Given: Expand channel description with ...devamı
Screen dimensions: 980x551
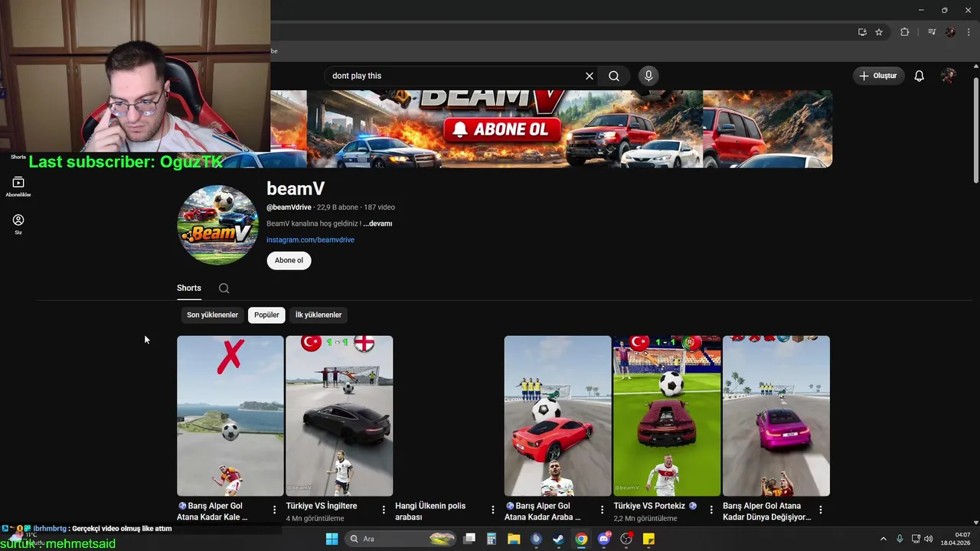Looking at the screenshot, I should pos(378,223).
